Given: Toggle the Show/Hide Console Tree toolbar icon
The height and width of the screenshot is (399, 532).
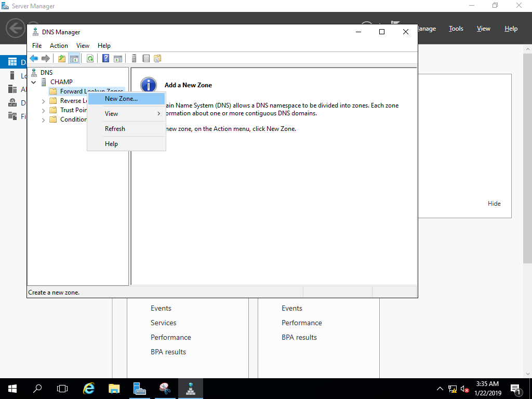Looking at the screenshot, I should pos(74,59).
